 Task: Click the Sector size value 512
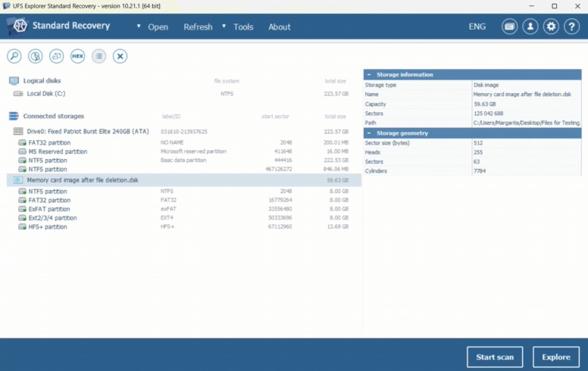pos(478,143)
